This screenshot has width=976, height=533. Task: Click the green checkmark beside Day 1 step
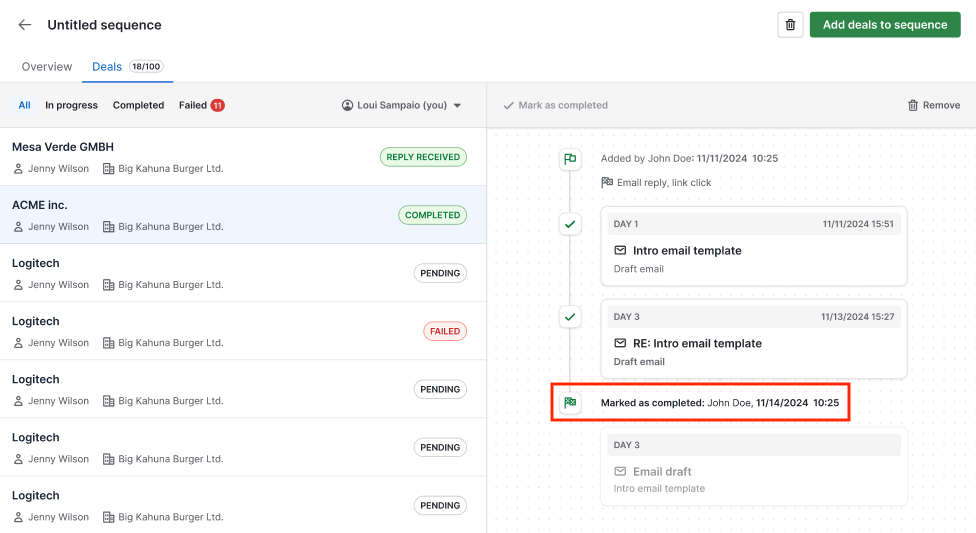pos(570,225)
